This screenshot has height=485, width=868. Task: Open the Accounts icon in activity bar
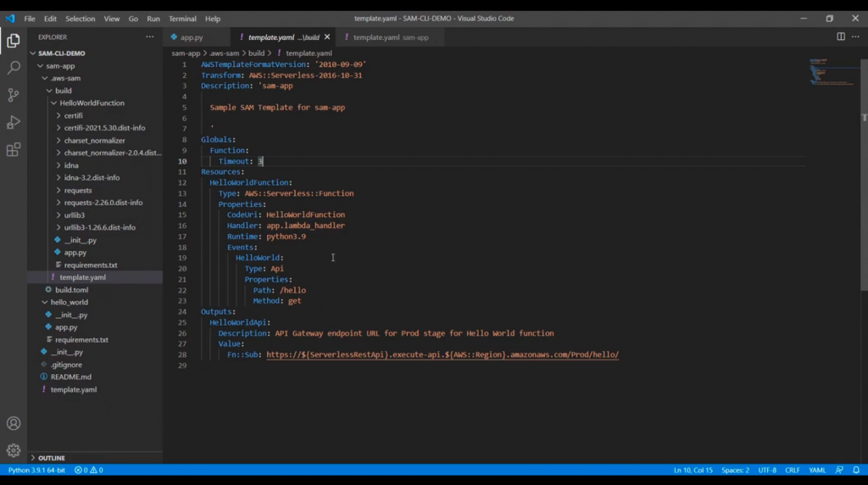pyautogui.click(x=14, y=424)
